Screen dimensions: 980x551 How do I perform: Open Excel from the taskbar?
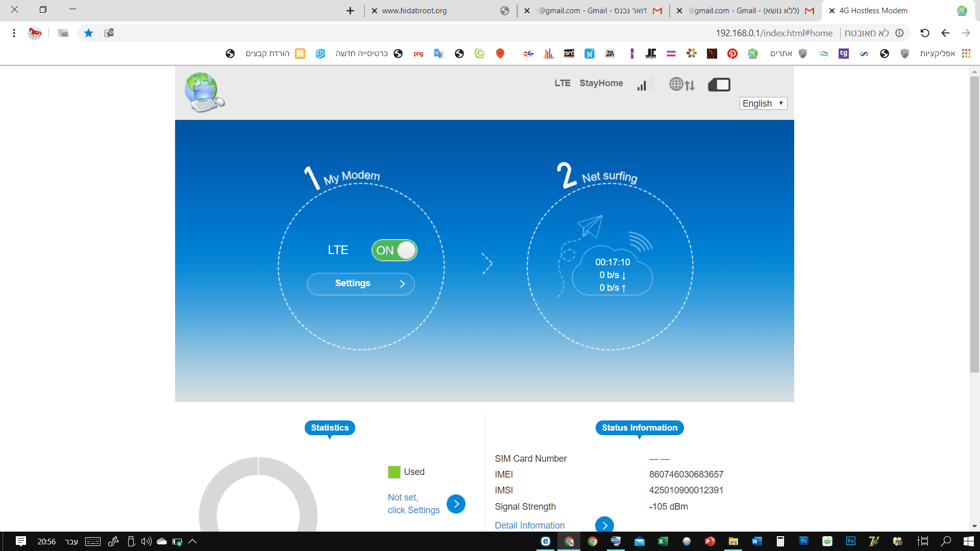(663, 541)
